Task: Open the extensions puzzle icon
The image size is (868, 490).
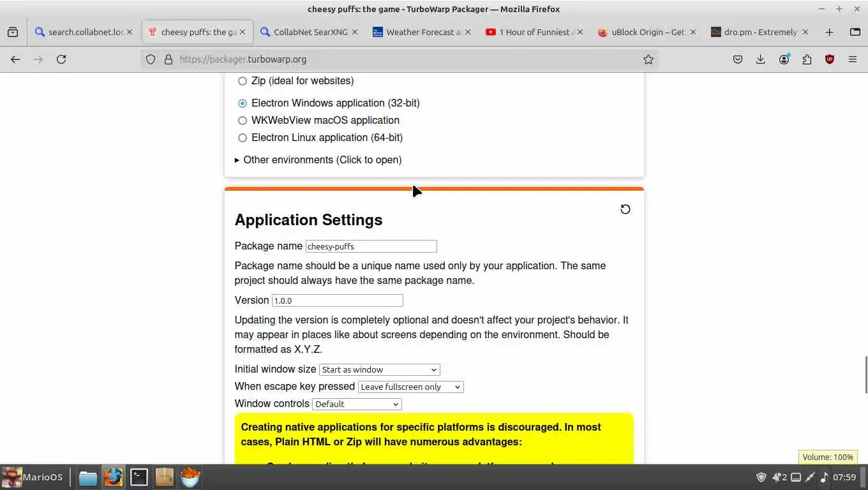Action: tap(807, 59)
